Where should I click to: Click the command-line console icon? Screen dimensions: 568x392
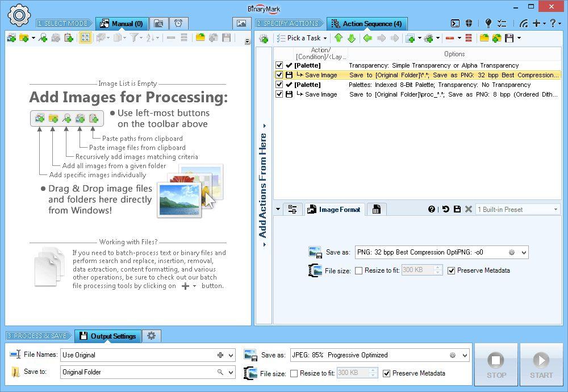coord(455,23)
